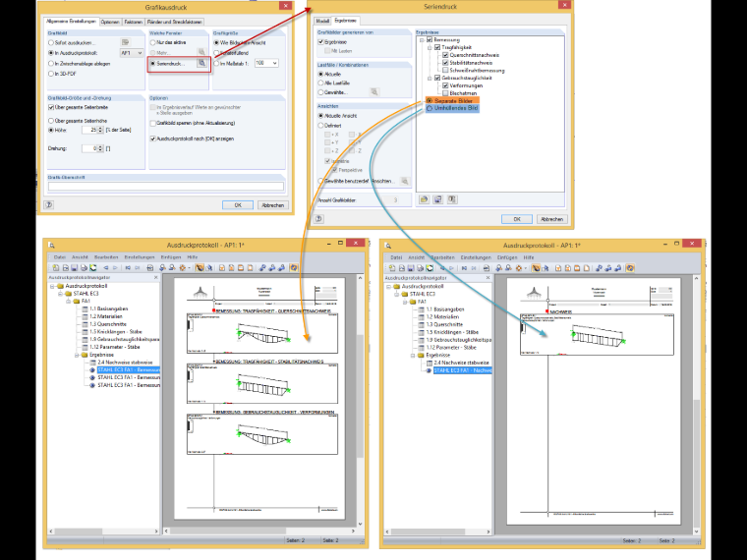Click the last highlighted icon in the left Ausdruckprotokoll toolbar
This screenshot has height=560, width=747.
pyautogui.click(x=294, y=267)
